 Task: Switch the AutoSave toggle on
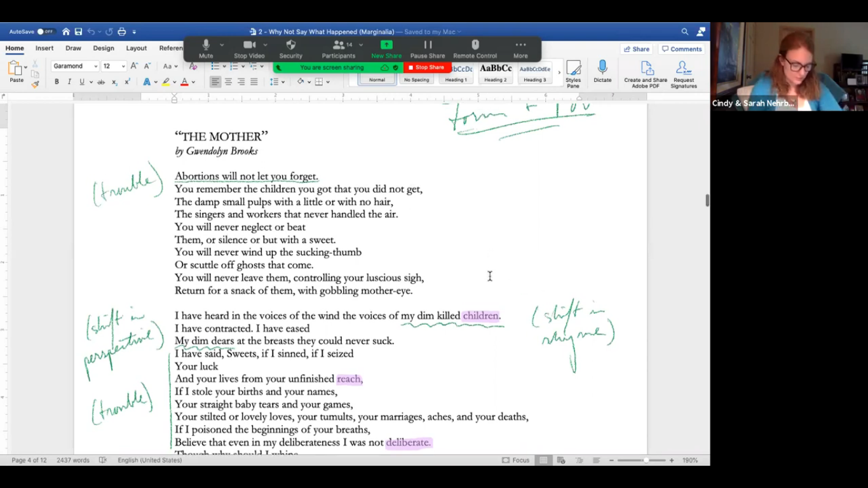tap(45, 32)
